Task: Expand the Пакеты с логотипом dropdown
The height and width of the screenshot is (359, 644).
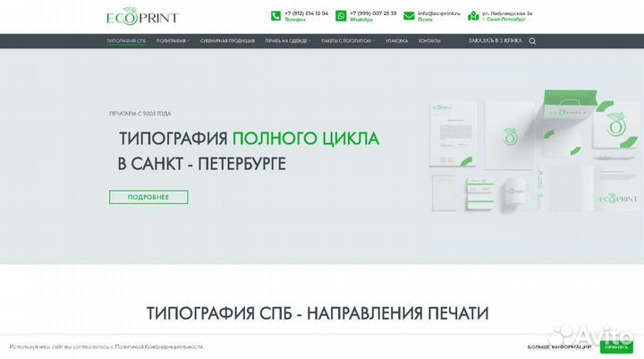Action: [348, 41]
